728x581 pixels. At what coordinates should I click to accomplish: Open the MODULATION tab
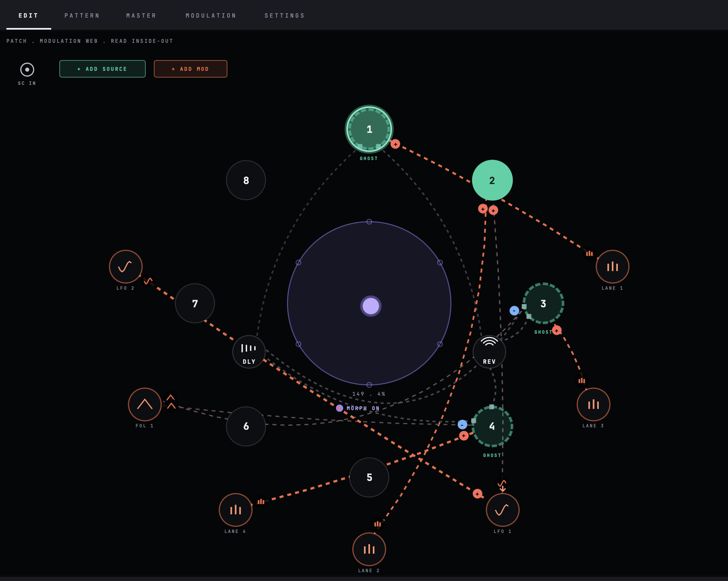click(x=211, y=16)
